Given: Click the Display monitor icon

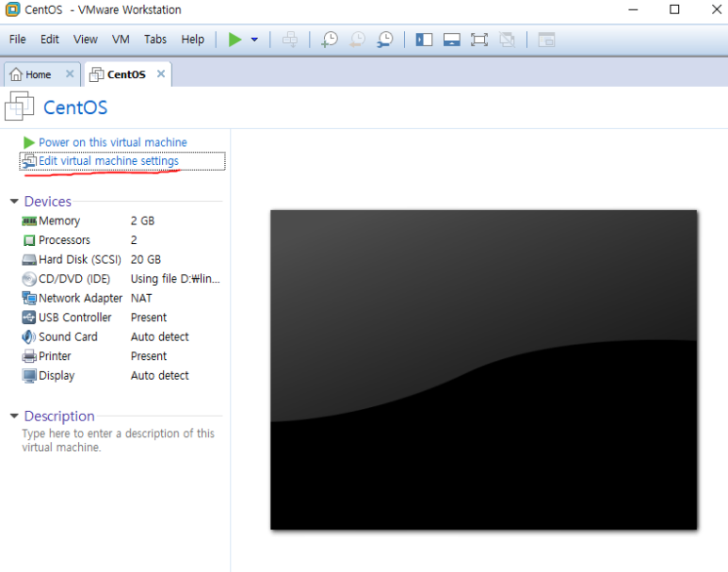Looking at the screenshot, I should pos(29,376).
